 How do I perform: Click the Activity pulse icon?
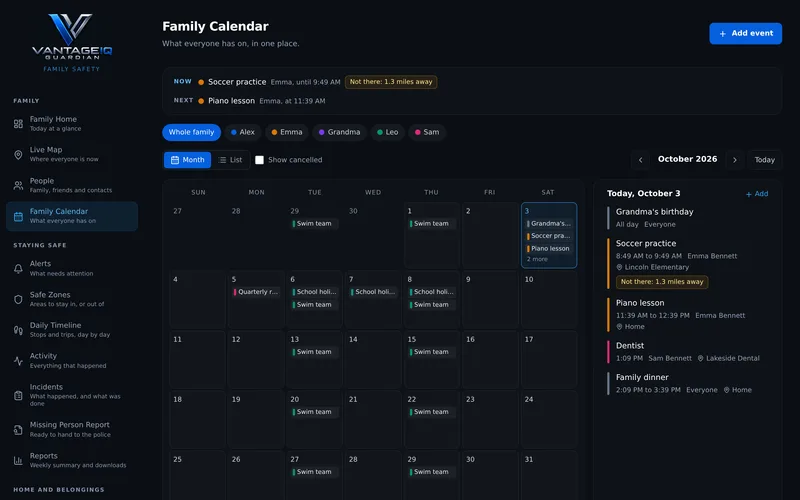coord(18,361)
